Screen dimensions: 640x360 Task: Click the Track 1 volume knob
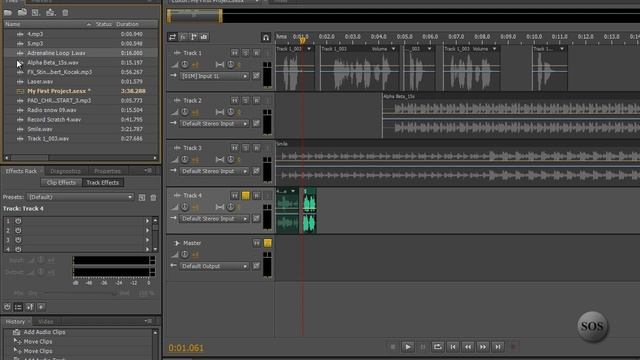click(x=185, y=64)
